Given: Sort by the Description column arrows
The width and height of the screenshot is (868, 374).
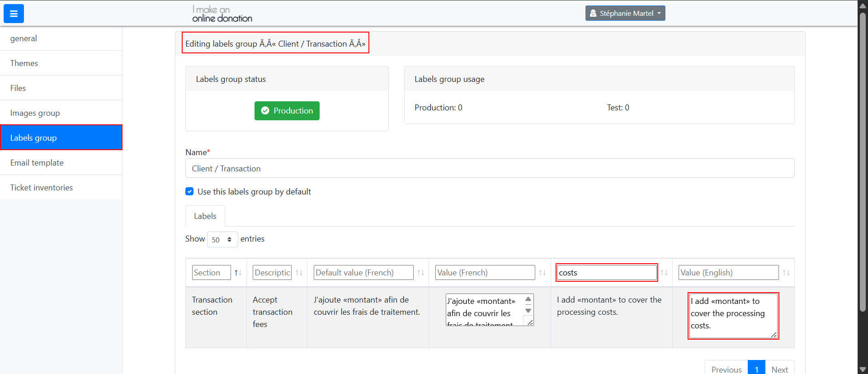Looking at the screenshot, I should [x=299, y=273].
